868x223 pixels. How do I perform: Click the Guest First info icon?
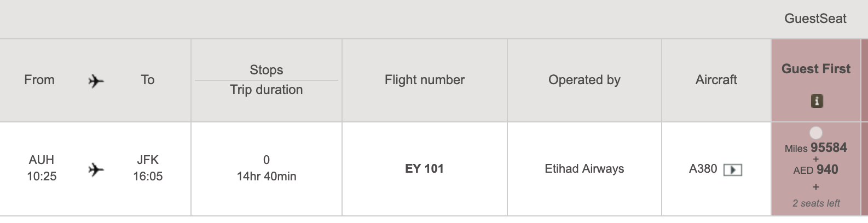816,101
